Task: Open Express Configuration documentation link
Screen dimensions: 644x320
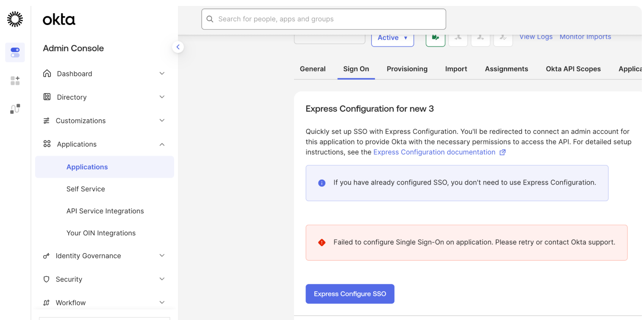Action: (x=434, y=152)
